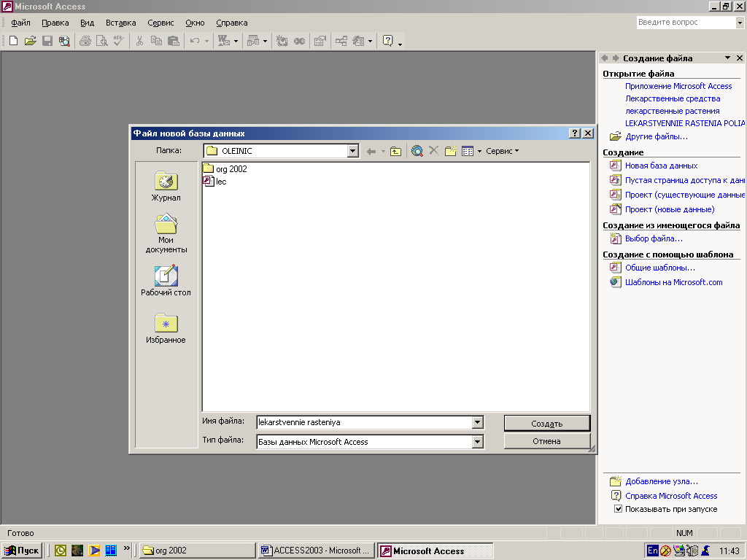This screenshot has height=560, width=747.
Task: Click the Print toolbar icon
Action: pyautogui.click(x=85, y=41)
